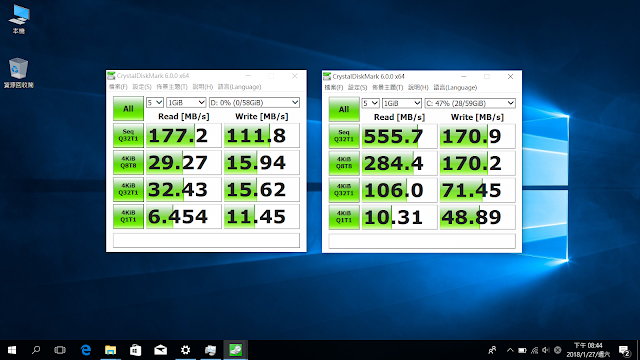Run the Seq Q32T1 test on the C: drive
Screen dimensions: 640x360
tap(344, 136)
